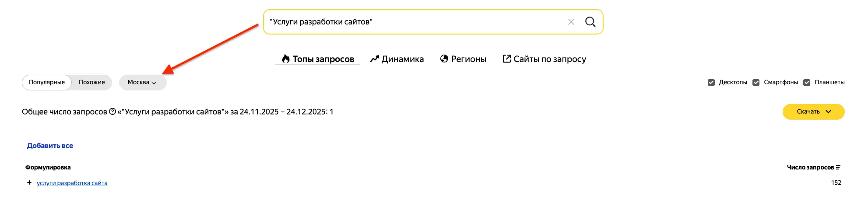Open the Регионы tab
868x221 pixels.
tap(468, 59)
